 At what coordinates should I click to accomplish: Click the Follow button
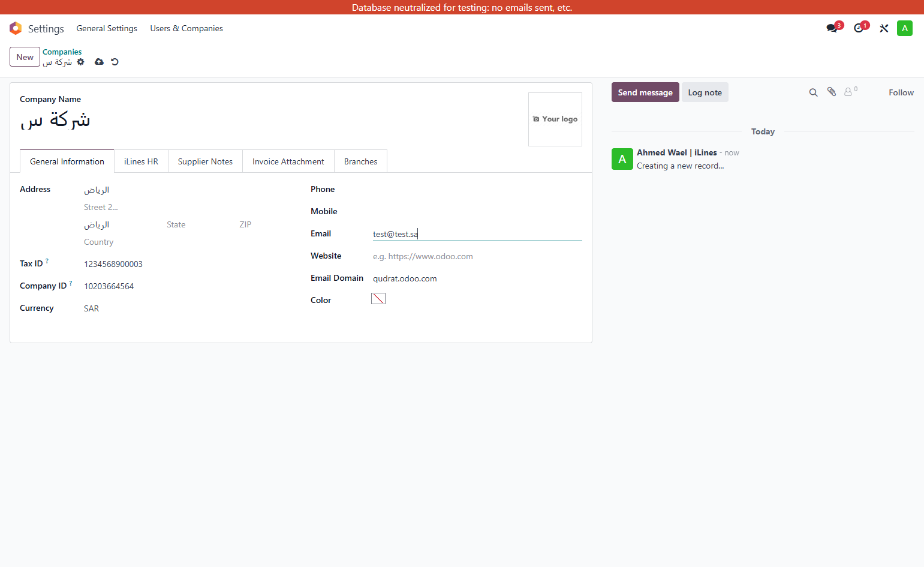[901, 92]
